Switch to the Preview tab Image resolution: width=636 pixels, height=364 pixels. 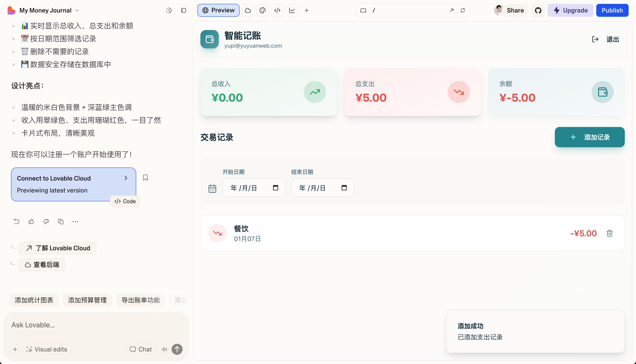point(218,10)
